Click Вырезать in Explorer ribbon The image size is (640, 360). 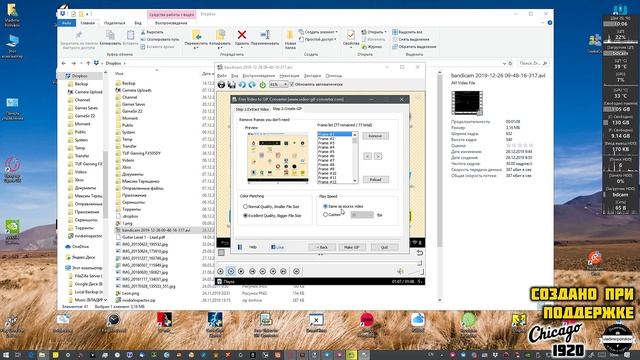151,32
